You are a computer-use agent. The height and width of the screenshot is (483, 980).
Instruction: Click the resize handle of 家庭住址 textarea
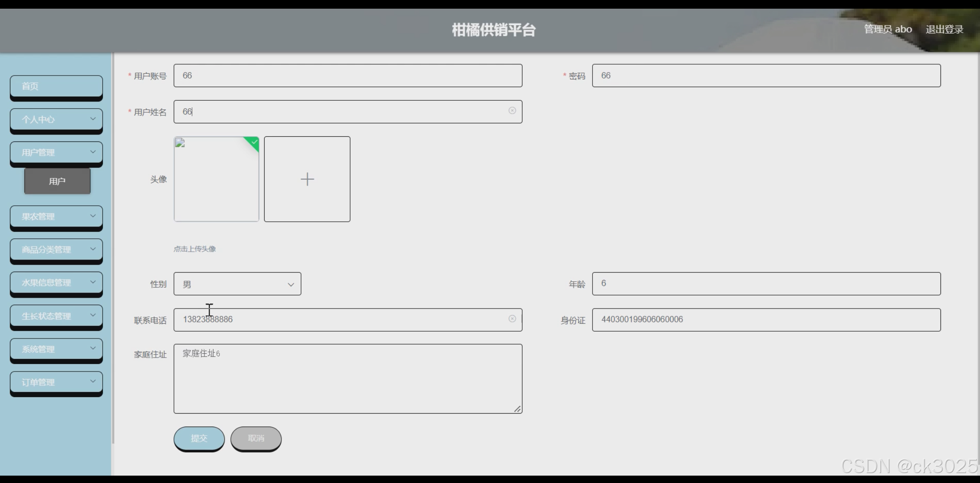517,409
